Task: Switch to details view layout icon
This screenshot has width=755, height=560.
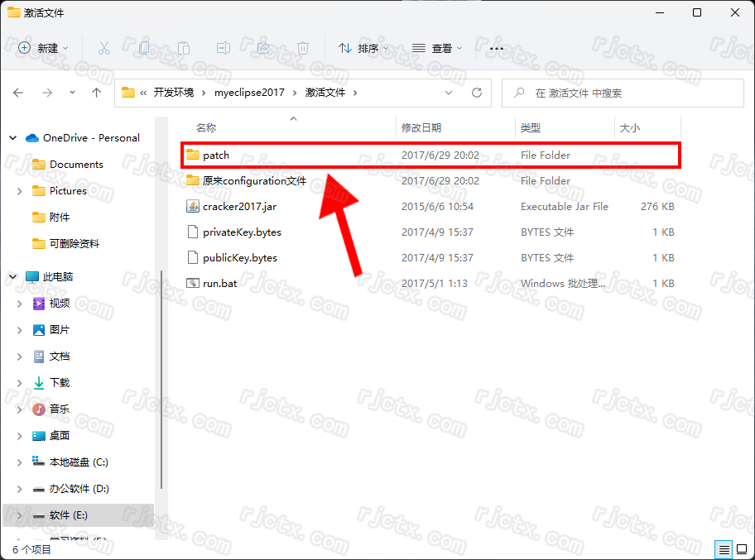Action: pyautogui.click(x=724, y=549)
